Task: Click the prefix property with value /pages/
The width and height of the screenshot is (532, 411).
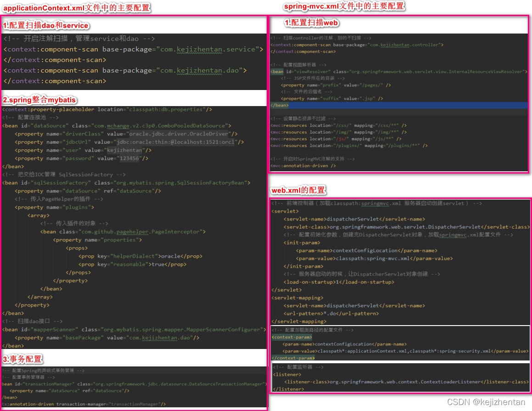Action: (336, 85)
